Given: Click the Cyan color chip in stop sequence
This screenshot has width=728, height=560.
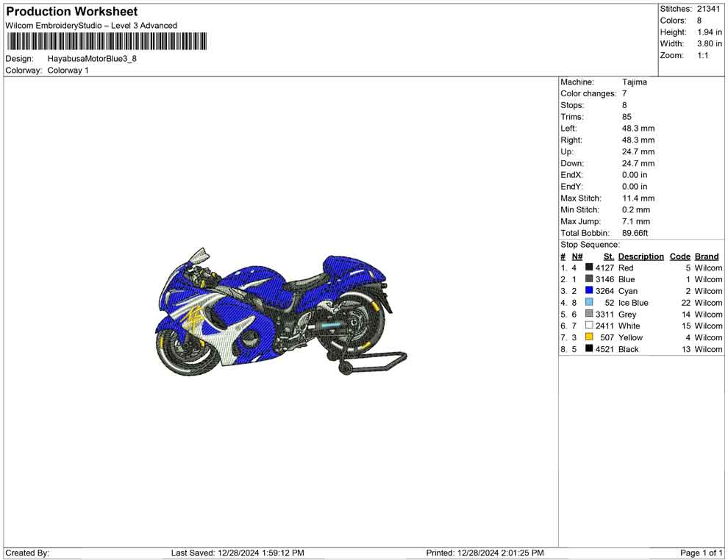Looking at the screenshot, I should click(588, 291).
